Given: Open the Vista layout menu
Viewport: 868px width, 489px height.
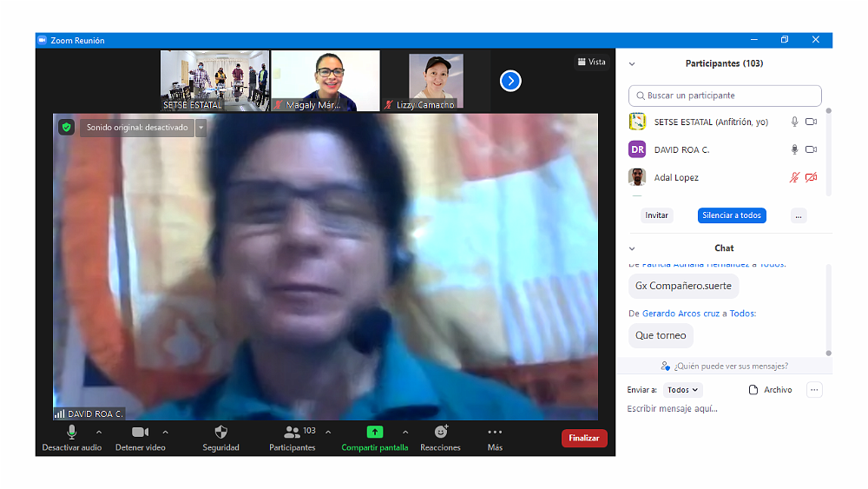Looking at the screenshot, I should pos(592,62).
